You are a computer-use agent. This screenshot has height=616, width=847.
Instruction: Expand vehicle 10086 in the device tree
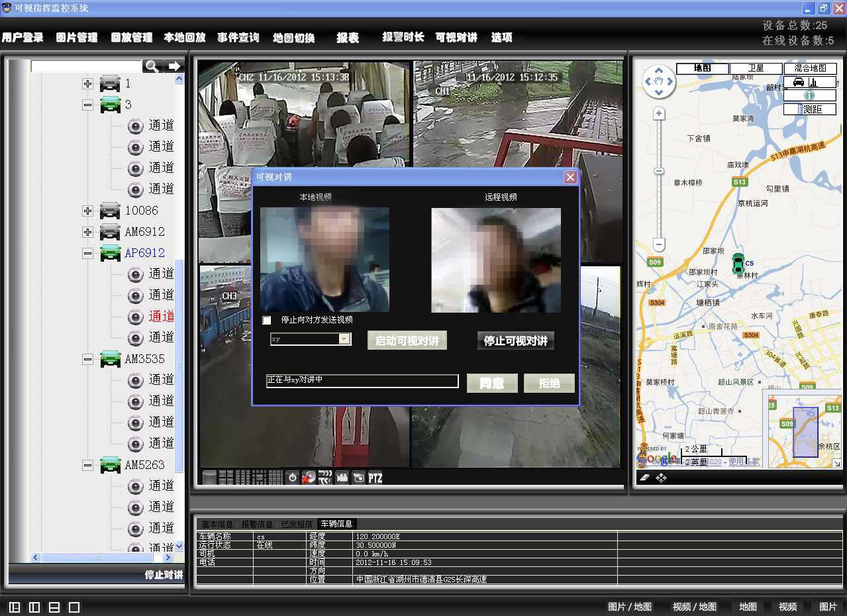point(87,211)
